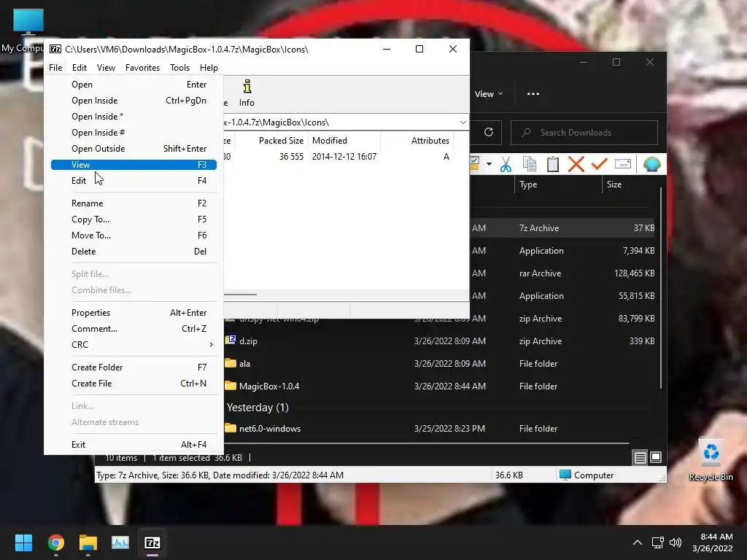Click the blue shell globe icon in Explorer toolbar
This screenshot has height=560, width=747.
coord(651,164)
